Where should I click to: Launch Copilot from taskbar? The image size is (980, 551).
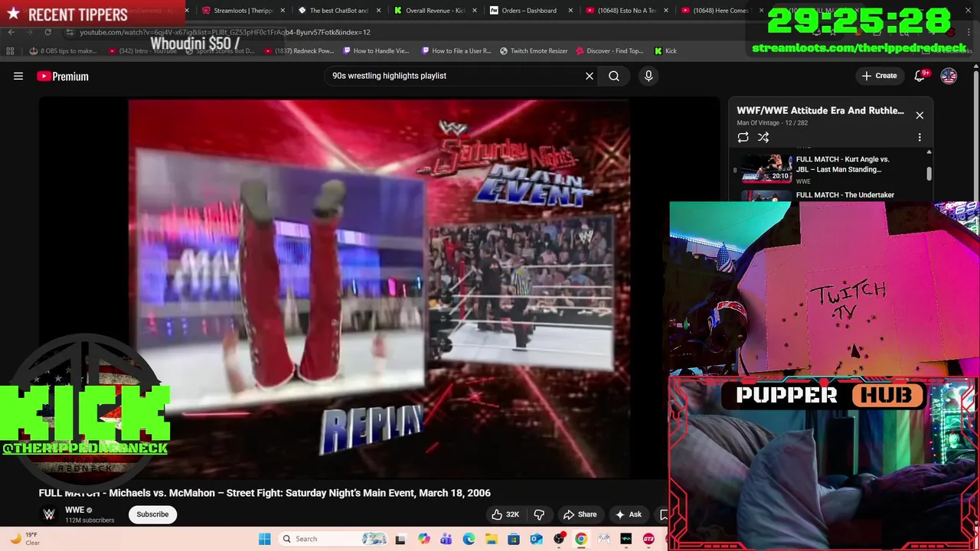[424, 539]
